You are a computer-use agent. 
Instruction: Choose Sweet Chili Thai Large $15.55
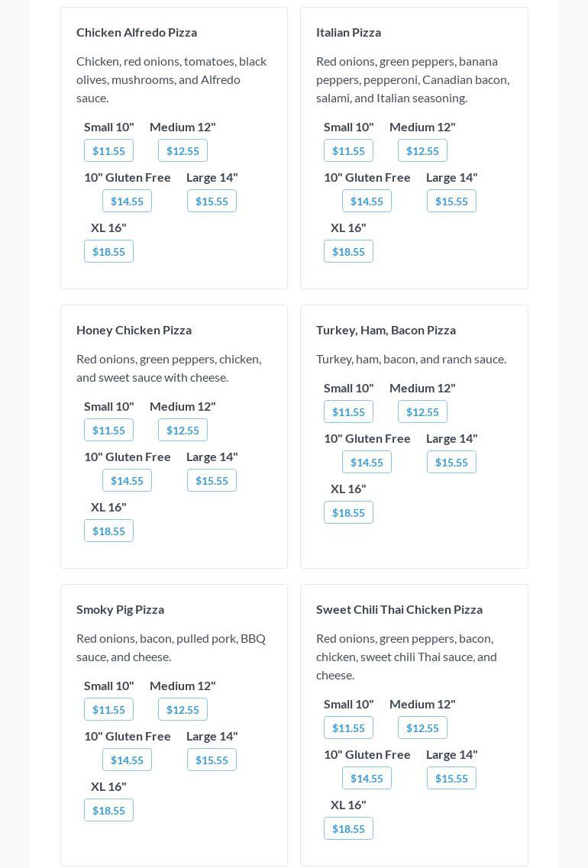tap(451, 778)
